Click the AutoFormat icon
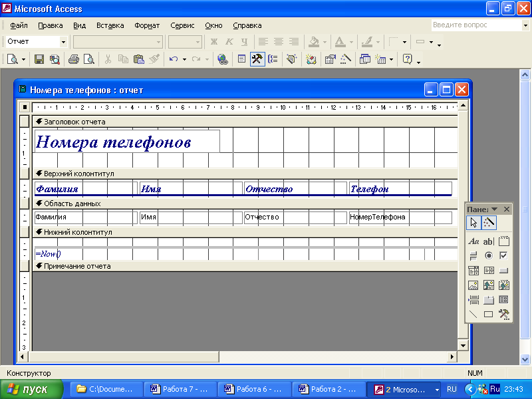Image resolution: width=532 pixels, height=399 pixels. [291, 59]
